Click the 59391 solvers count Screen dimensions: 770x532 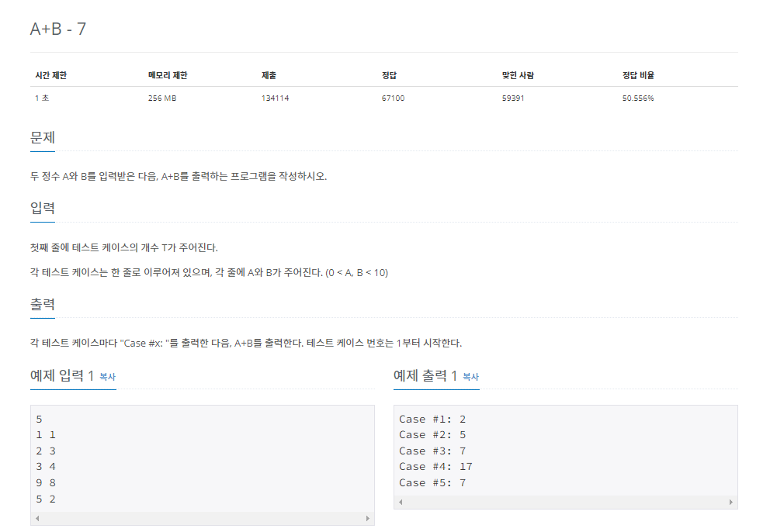click(x=513, y=98)
